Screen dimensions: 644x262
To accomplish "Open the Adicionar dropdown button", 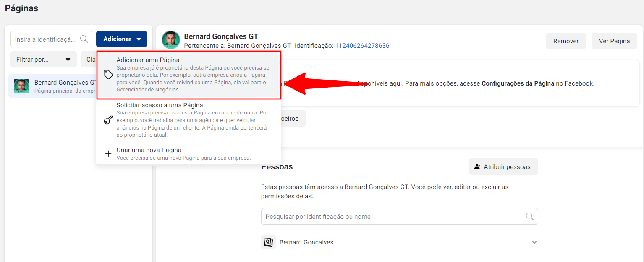I will click(121, 39).
